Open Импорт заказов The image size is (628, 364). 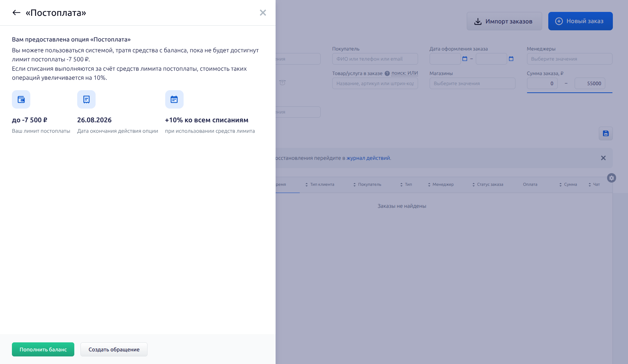coord(504,21)
